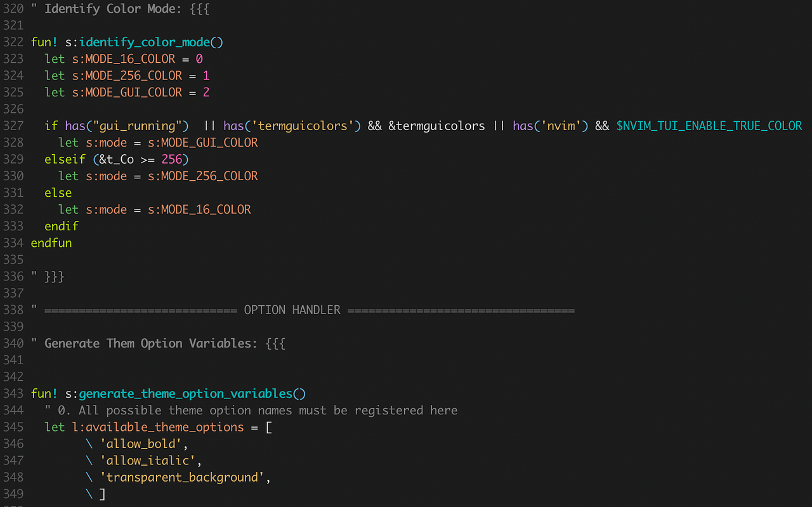Screen dimensions: 812x507
Task: Click the number 256 on line 329
Action: point(172,159)
